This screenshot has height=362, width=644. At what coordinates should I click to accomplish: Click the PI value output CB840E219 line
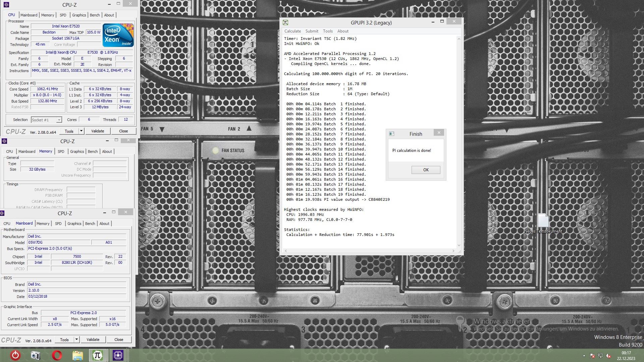pos(338,199)
